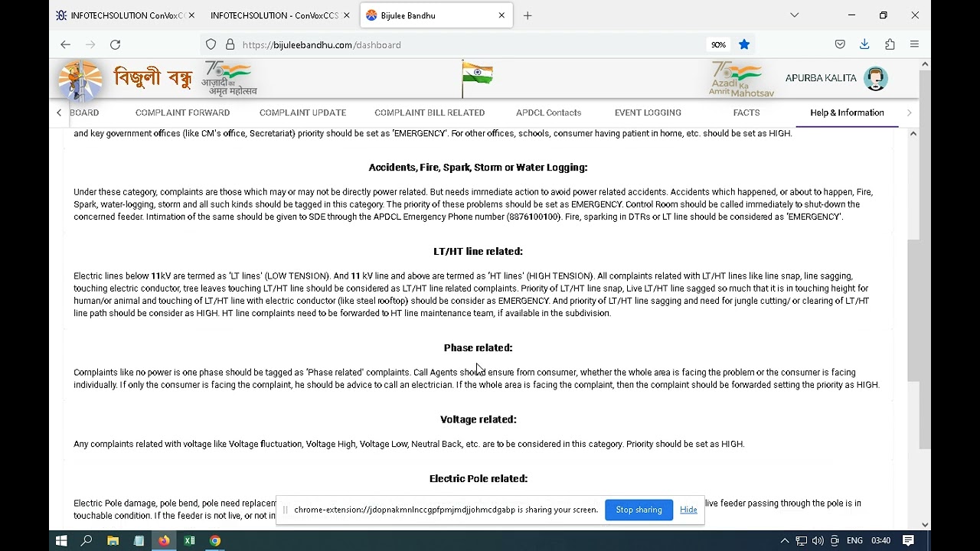Open the Windows notification center
The width and height of the screenshot is (980, 551).
[x=908, y=540]
